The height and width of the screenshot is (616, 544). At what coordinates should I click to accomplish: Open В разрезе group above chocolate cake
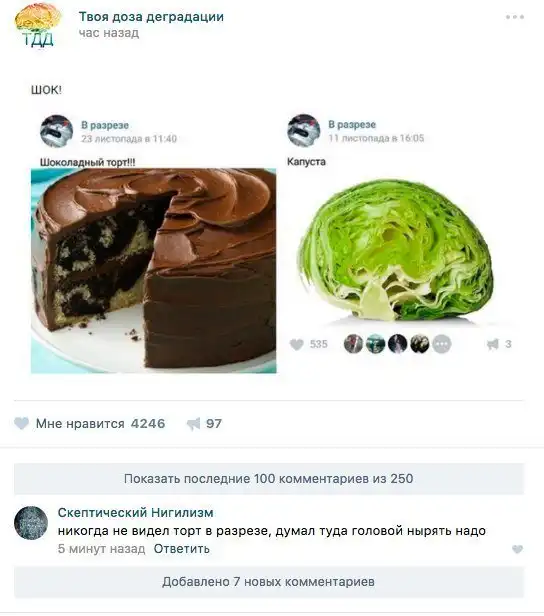(105, 125)
